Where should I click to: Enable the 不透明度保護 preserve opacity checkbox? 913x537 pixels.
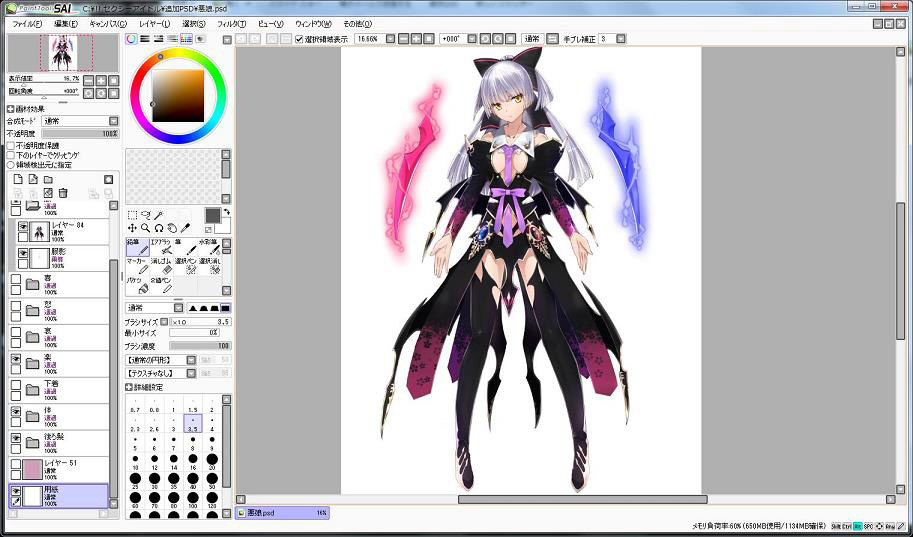coord(11,145)
